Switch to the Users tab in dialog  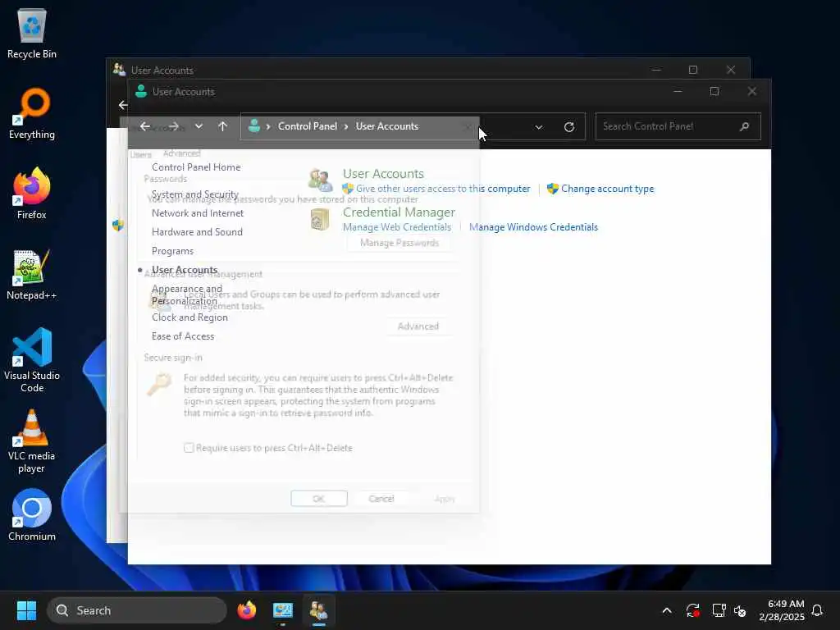click(x=141, y=154)
